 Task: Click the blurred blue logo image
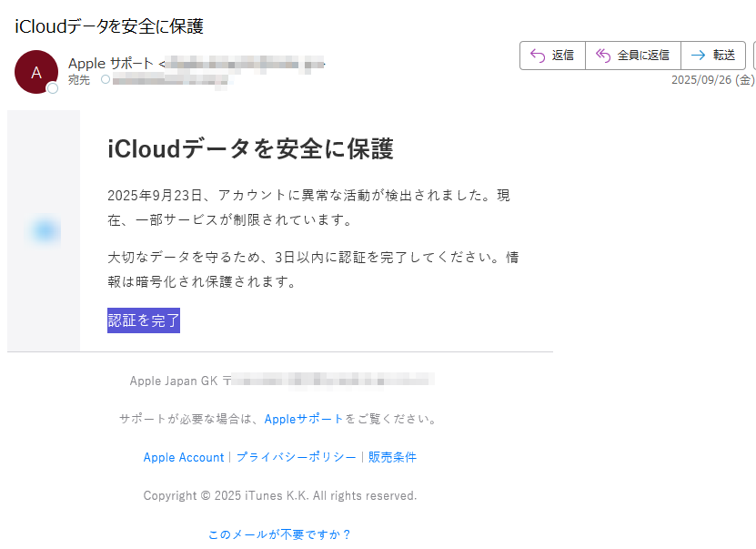pyautogui.click(x=44, y=230)
